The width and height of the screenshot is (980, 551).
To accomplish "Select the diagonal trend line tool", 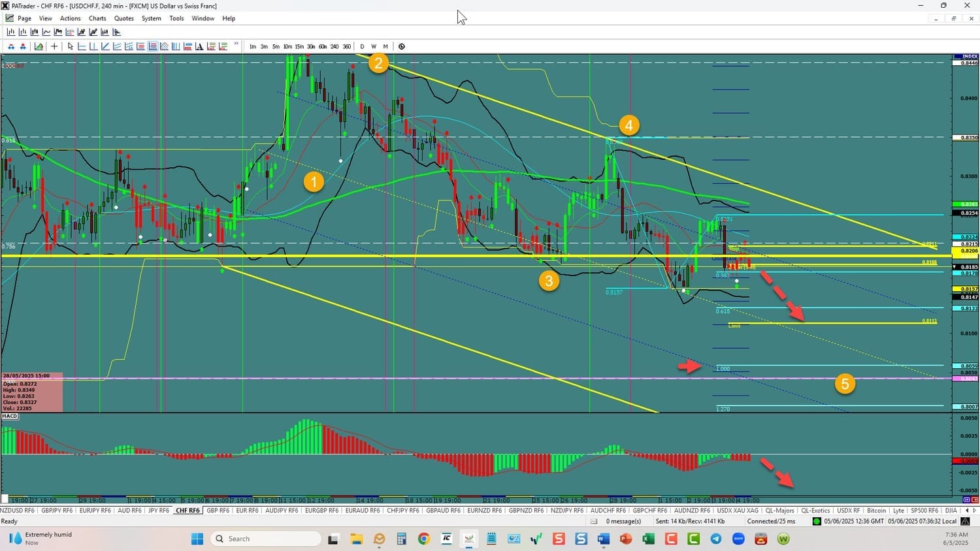I will pos(105,46).
